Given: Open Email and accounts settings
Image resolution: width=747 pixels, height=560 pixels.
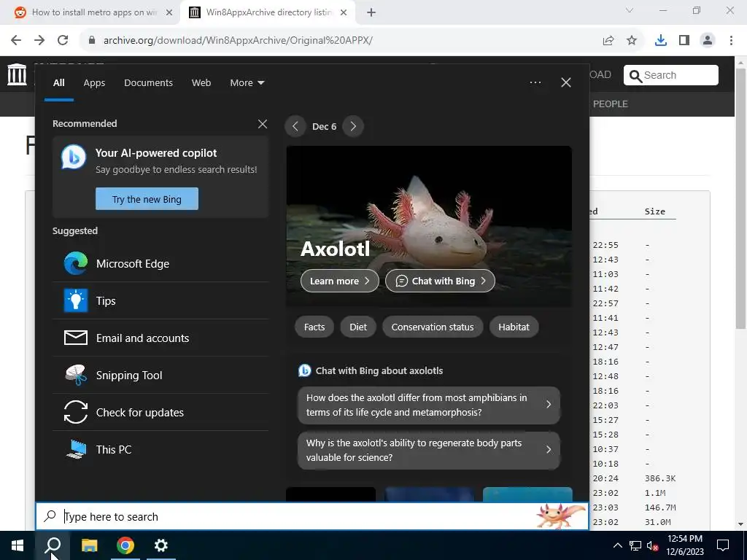Looking at the screenshot, I should [x=160, y=338].
